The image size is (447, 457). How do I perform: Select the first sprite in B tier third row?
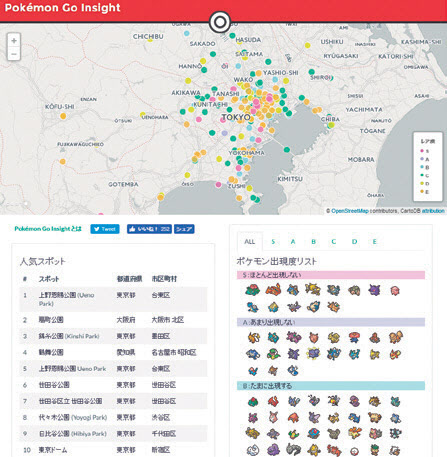pos(253,433)
